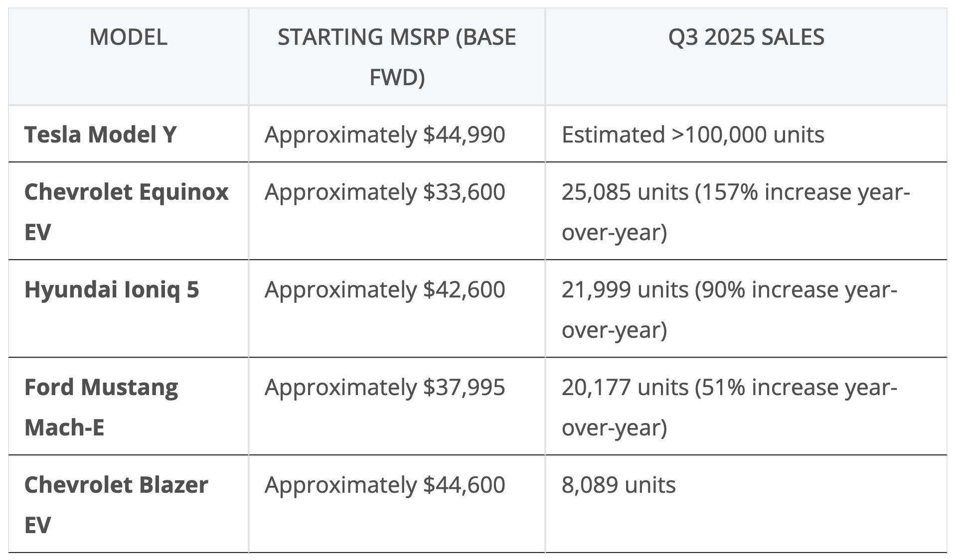Select the Chevrolet Blazer EV name cell

coord(116,504)
